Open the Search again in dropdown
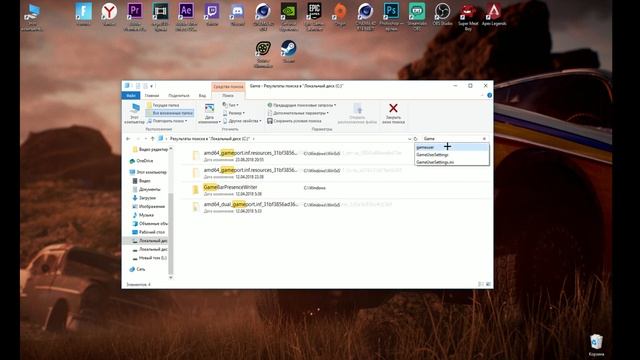 [167, 121]
